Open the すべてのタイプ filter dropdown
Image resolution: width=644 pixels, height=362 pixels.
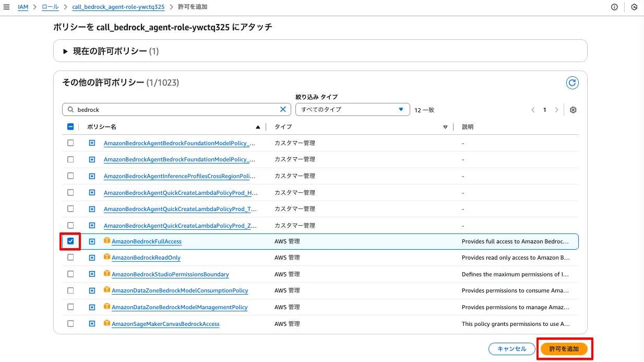pos(352,110)
